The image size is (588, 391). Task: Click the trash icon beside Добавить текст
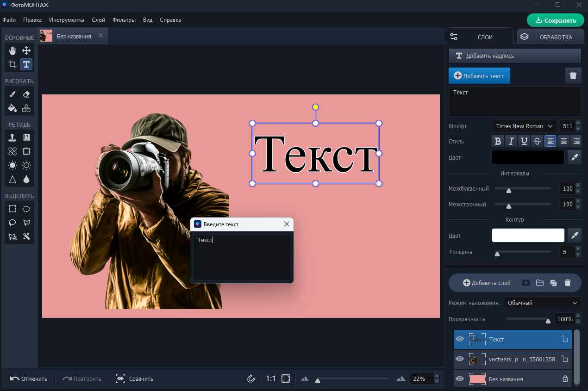(573, 75)
